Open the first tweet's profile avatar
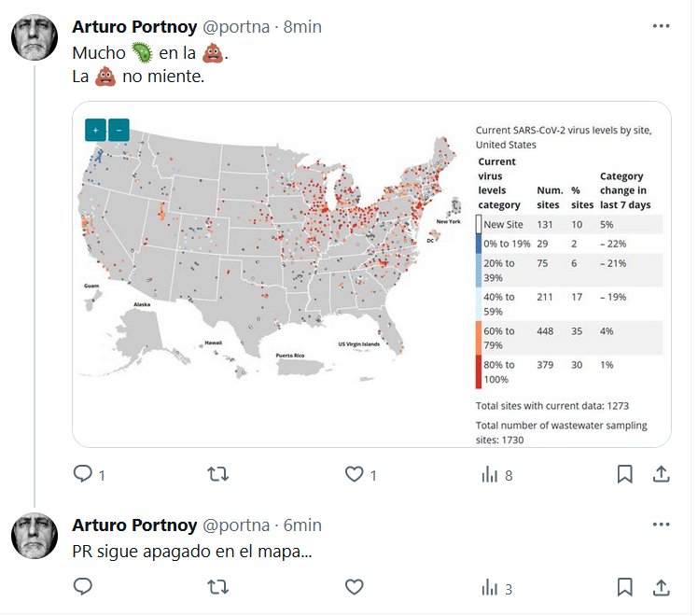Screen dimensions: 698x616 coord(35,37)
